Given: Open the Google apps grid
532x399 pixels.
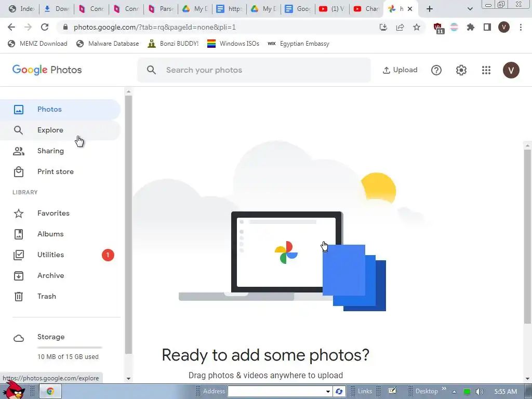Looking at the screenshot, I should tap(486, 70).
